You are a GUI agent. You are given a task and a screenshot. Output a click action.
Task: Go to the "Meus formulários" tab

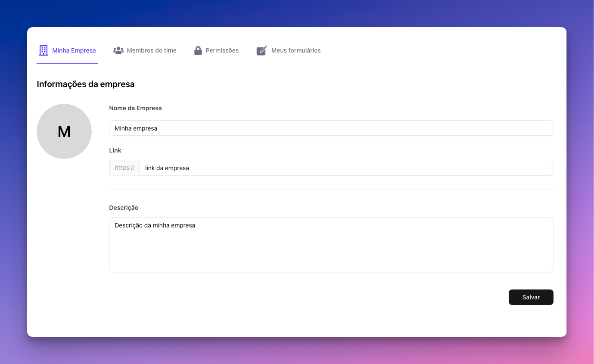point(296,50)
